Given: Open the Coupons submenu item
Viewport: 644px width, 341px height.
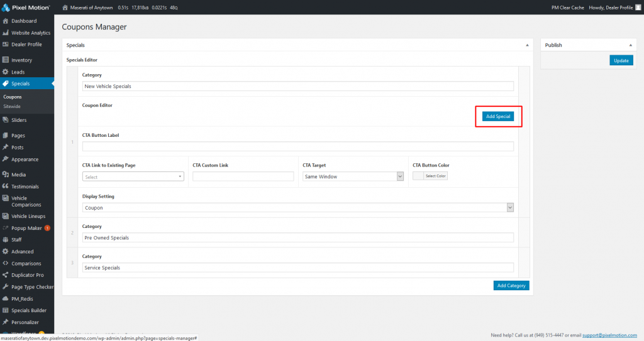Looking at the screenshot, I should [x=13, y=97].
